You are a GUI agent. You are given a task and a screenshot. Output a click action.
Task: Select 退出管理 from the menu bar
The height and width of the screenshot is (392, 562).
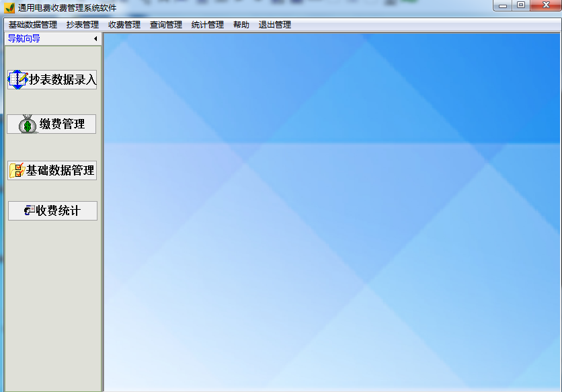pyautogui.click(x=275, y=24)
